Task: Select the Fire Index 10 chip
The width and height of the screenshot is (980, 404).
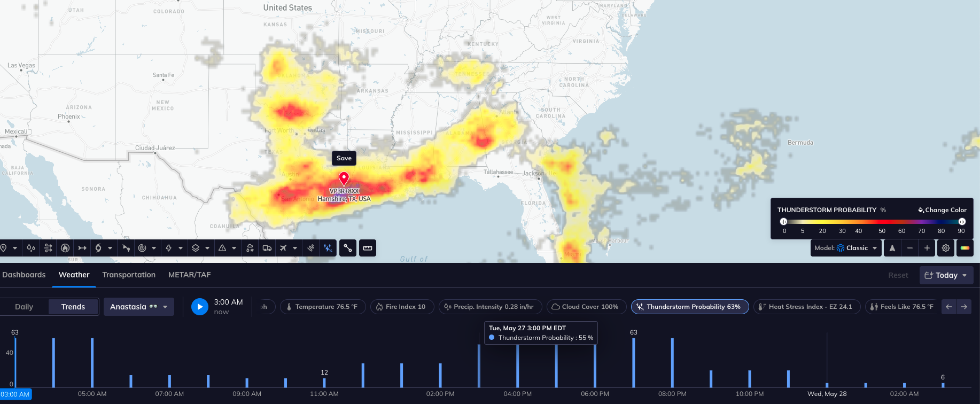Action: [402, 307]
